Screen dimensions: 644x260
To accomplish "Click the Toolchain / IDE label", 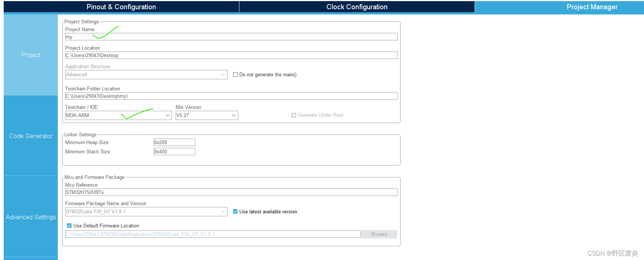I will tap(82, 107).
